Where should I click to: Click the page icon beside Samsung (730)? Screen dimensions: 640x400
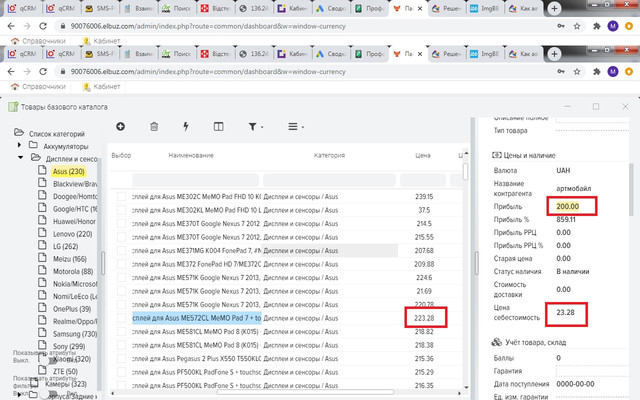coord(42,333)
